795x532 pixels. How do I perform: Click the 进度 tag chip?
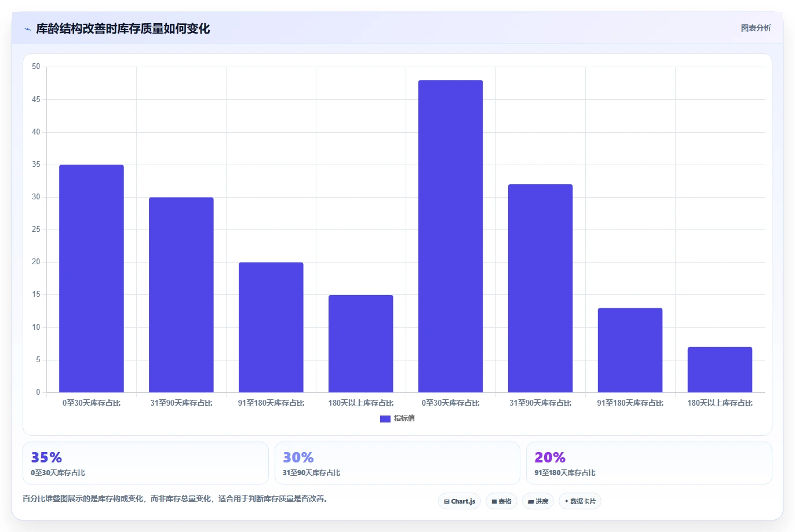[x=538, y=501]
